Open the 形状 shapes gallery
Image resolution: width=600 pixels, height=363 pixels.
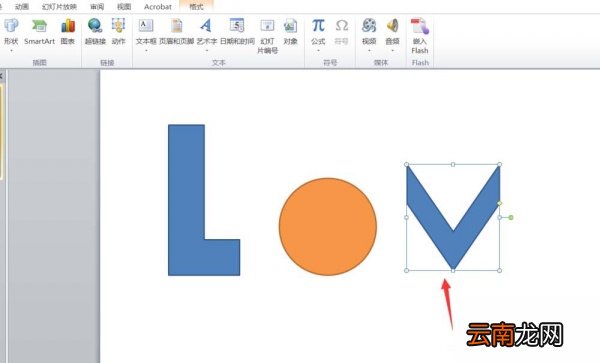11,33
